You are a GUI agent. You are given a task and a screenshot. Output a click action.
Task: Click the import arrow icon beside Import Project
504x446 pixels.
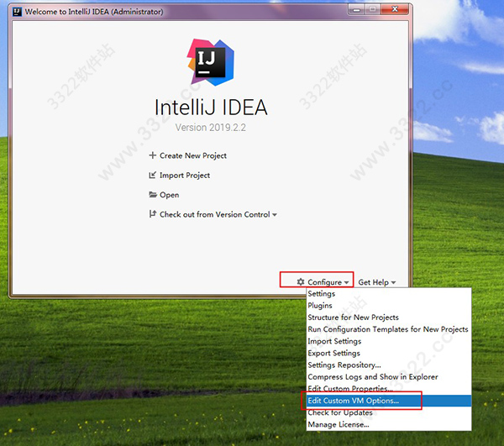click(152, 175)
